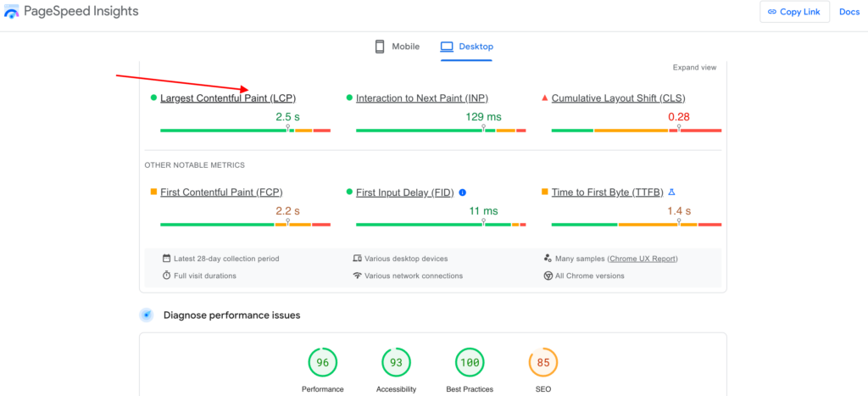Open Cumulative Layout Shift (CLS) link
Image resolution: width=868 pixels, height=396 pixels.
pos(618,98)
